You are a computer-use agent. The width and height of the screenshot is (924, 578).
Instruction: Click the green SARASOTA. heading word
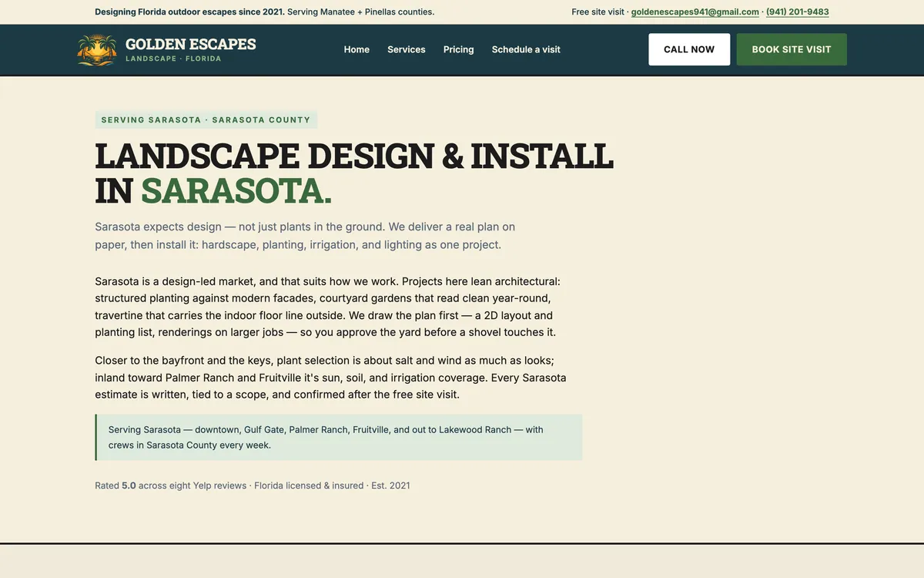236,190
